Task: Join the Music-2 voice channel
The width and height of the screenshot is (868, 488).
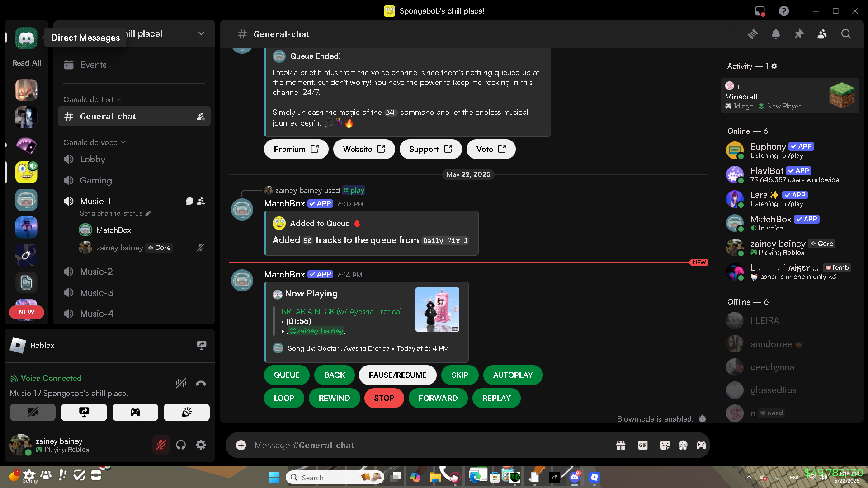Action: coord(134,272)
